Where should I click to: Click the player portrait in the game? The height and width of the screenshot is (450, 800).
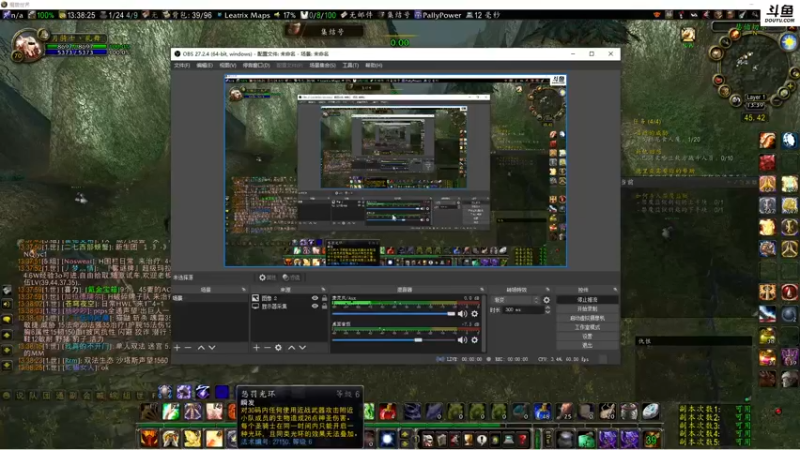pos(28,46)
